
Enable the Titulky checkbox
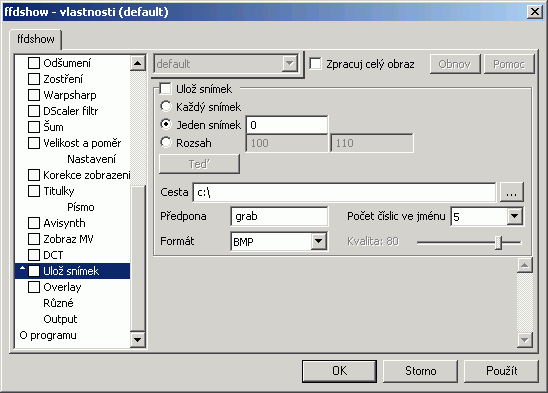click(34, 191)
